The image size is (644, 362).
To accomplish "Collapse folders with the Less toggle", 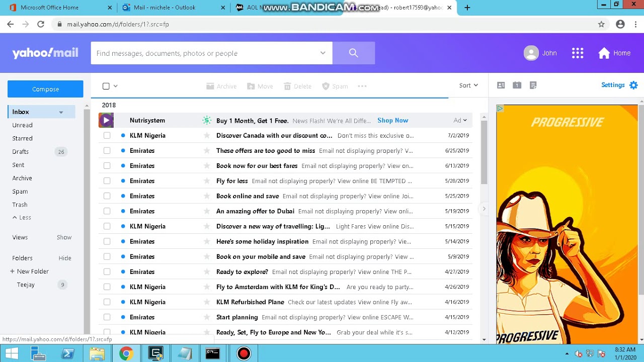I will click(x=22, y=217).
